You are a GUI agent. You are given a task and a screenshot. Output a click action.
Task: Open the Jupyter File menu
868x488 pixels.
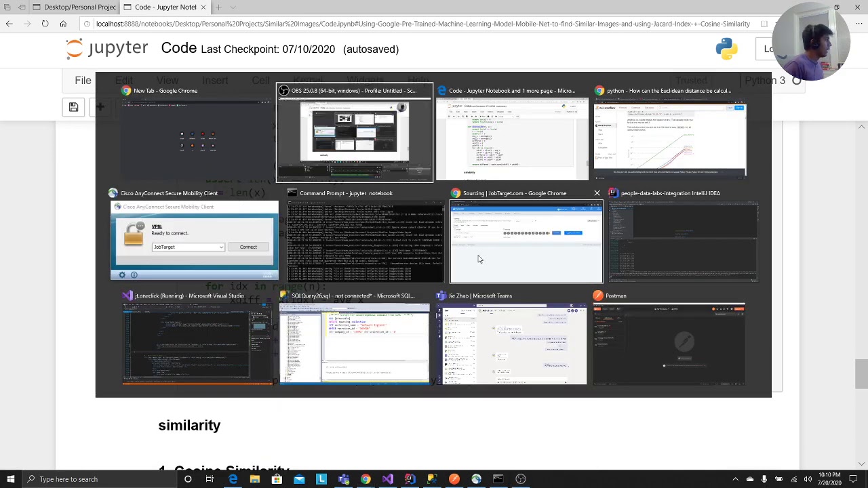pos(83,81)
